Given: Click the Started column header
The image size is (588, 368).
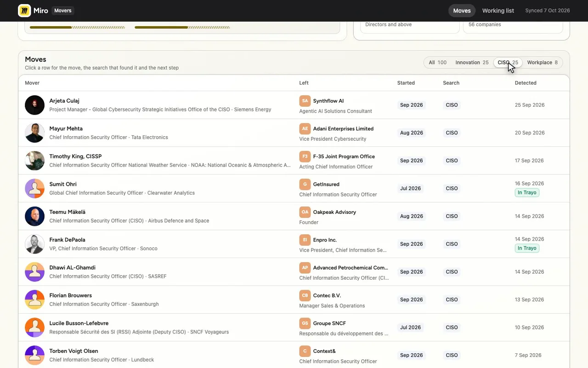Looking at the screenshot, I should pyautogui.click(x=406, y=83).
